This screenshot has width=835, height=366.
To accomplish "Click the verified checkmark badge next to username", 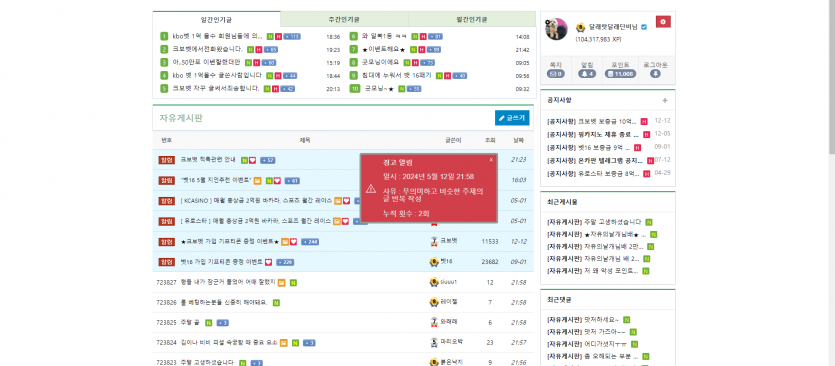I will 644,27.
